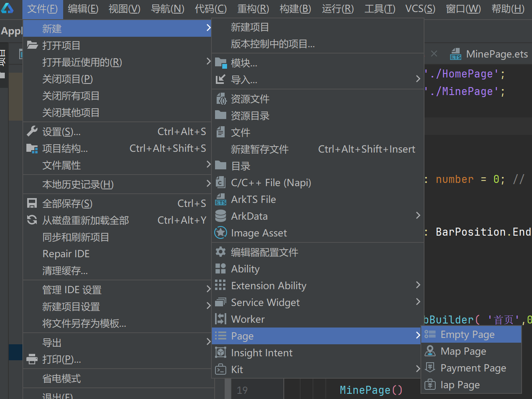The image size is (532, 399).
Task: Click the Service Widget icon
Action: coord(221,302)
